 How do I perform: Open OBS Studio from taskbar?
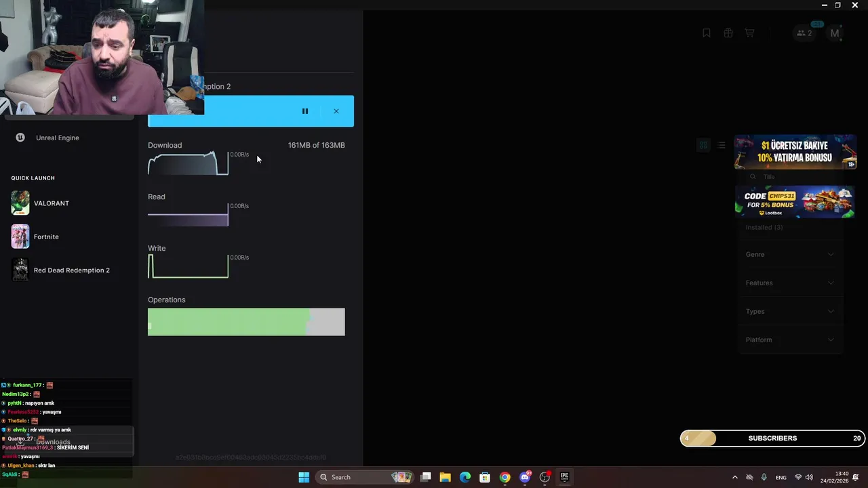coord(545,477)
